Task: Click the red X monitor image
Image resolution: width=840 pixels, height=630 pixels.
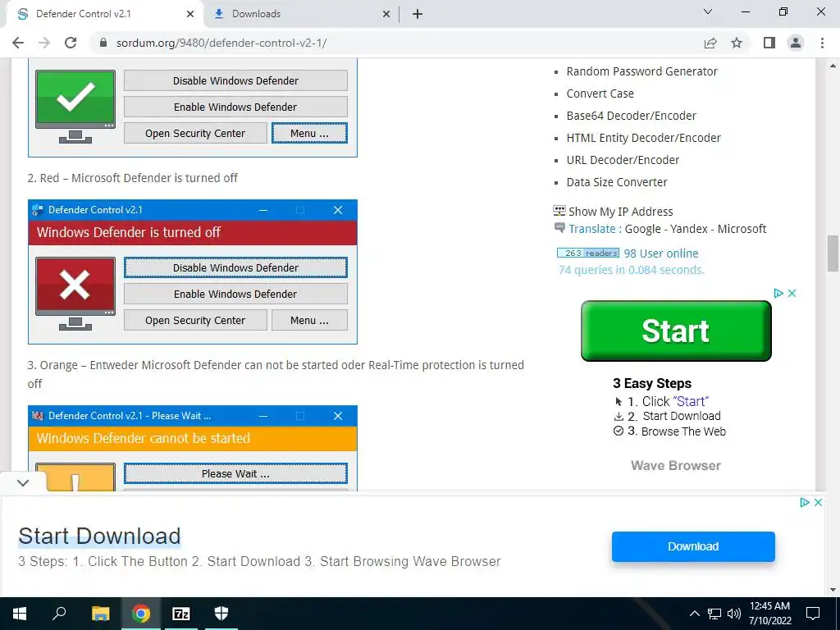Action: coord(75,294)
